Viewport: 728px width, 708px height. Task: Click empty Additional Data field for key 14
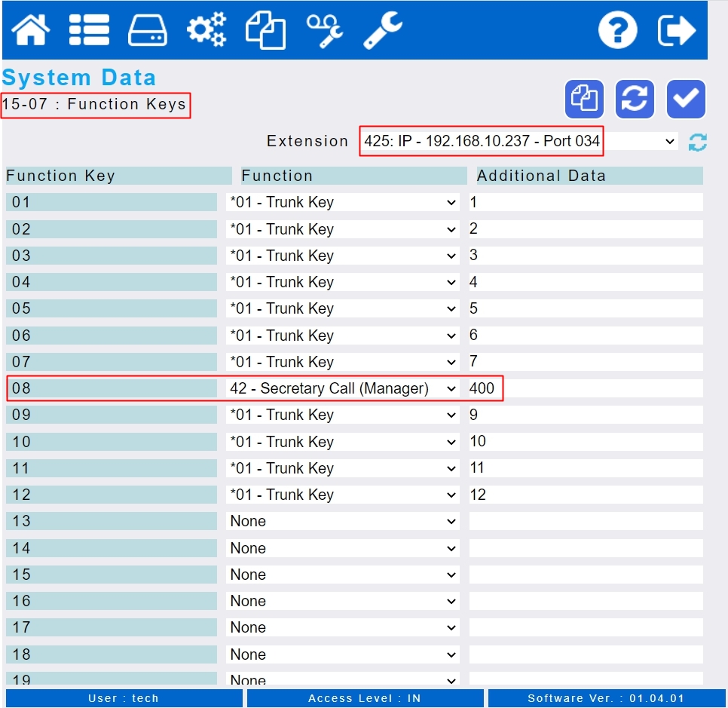586,548
